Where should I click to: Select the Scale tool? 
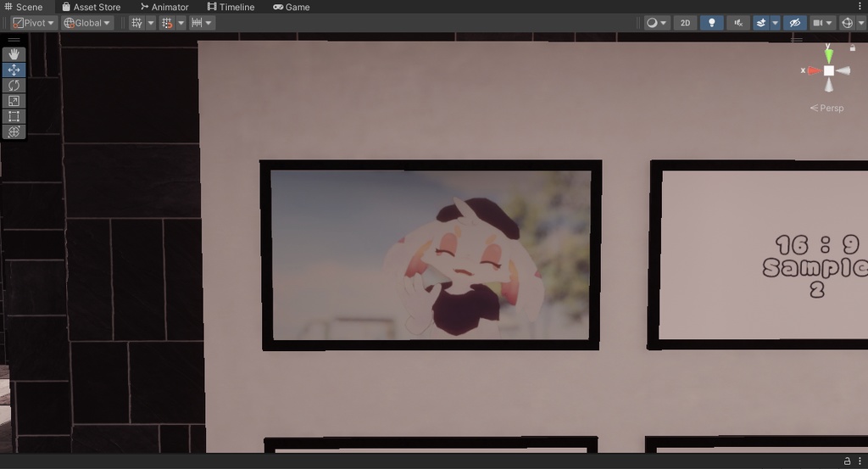coord(14,101)
